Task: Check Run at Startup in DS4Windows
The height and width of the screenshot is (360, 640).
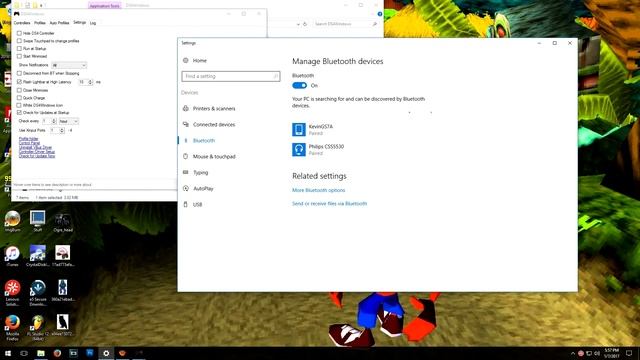Action: tap(19, 48)
